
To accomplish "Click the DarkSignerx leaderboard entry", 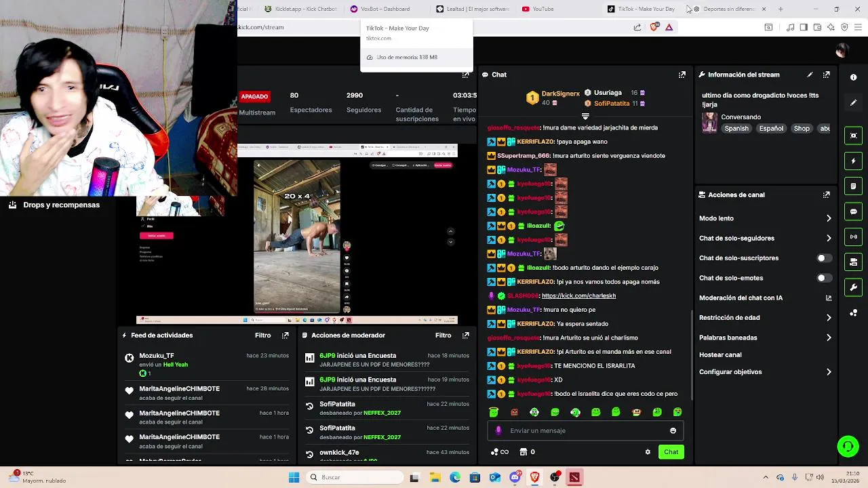I will tap(553, 98).
